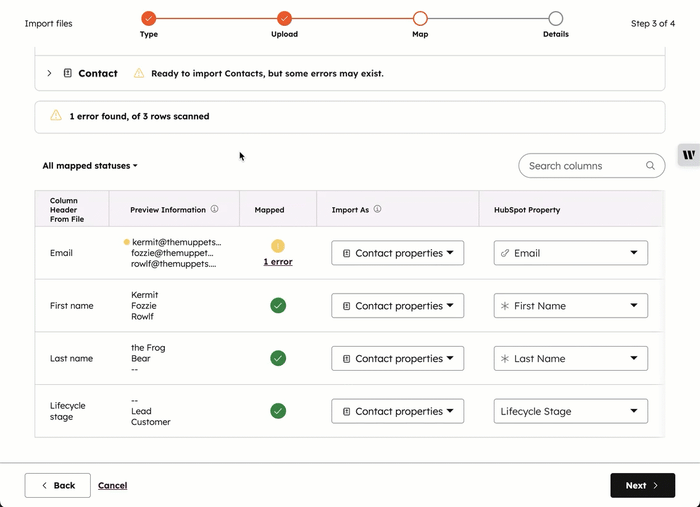The width and height of the screenshot is (700, 507).
Task: Open the 1 error link
Action: click(278, 262)
